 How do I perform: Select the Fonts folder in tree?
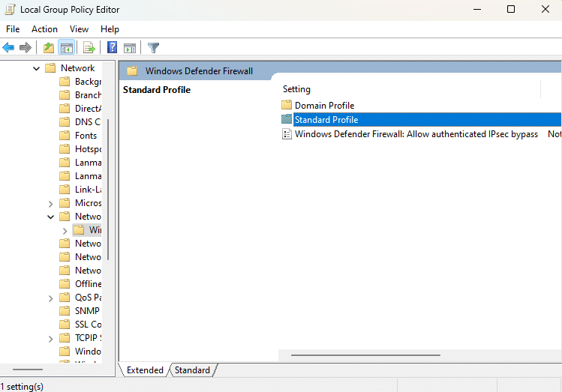click(86, 136)
